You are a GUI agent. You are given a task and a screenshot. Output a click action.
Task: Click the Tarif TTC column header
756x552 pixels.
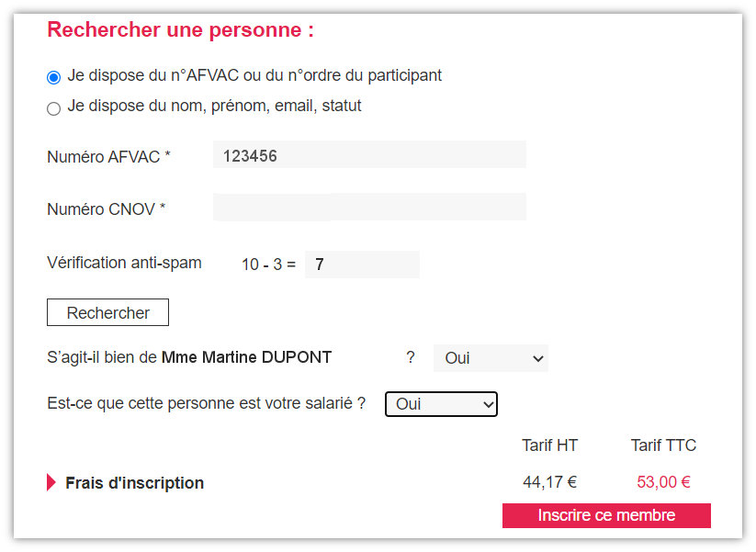point(663,445)
